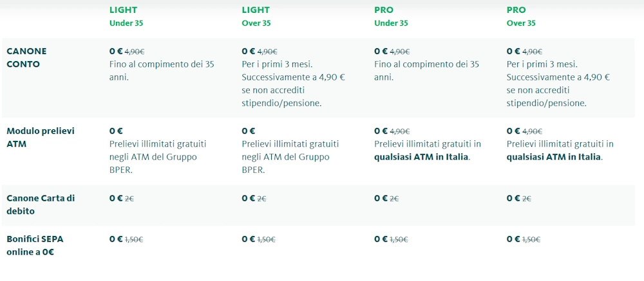The width and height of the screenshot is (644, 281).
Task: Click the Gruppo BPER ATM text under LIGHT Under 35
Action: (153, 157)
